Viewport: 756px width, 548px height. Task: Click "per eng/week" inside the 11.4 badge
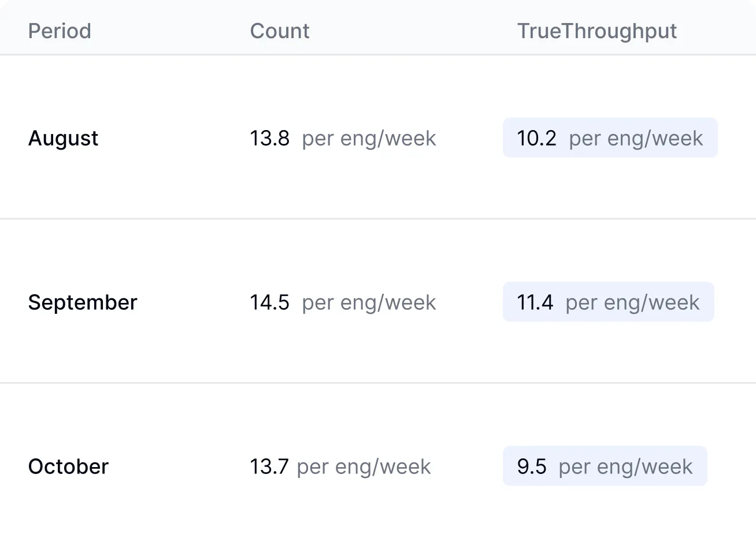coord(632,302)
